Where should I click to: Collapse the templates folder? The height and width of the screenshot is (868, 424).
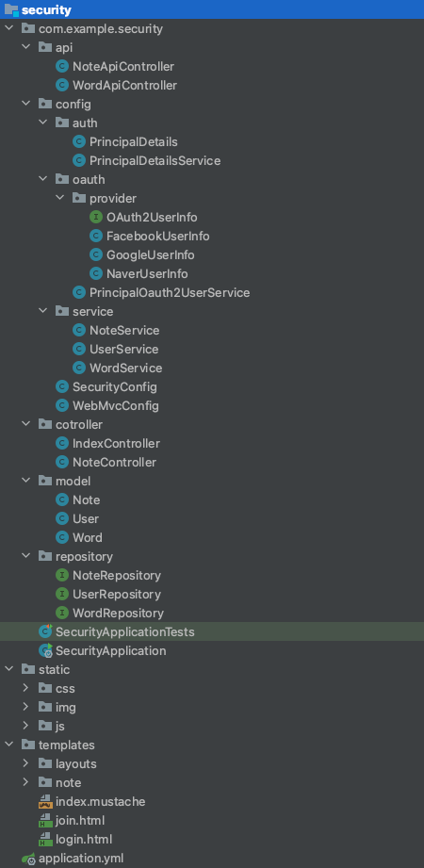point(8,745)
